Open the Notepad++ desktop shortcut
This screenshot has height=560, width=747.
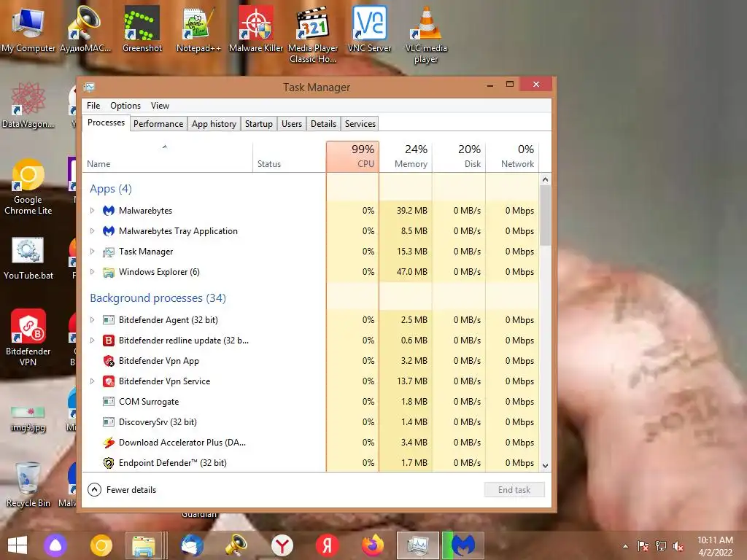[198, 30]
